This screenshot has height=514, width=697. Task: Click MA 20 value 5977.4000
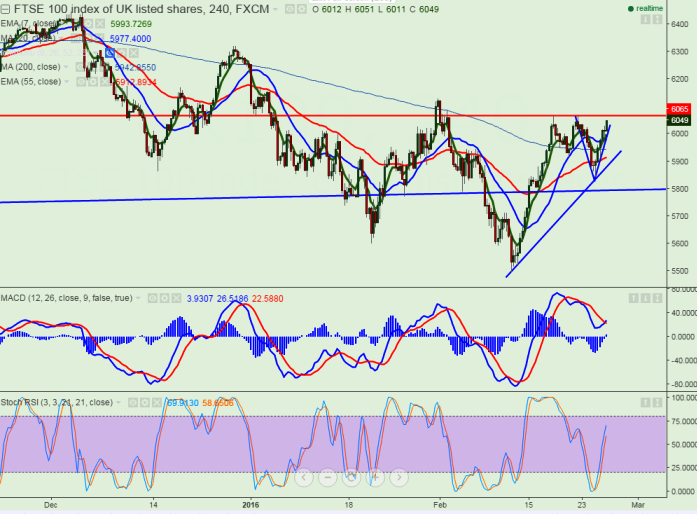(130, 39)
